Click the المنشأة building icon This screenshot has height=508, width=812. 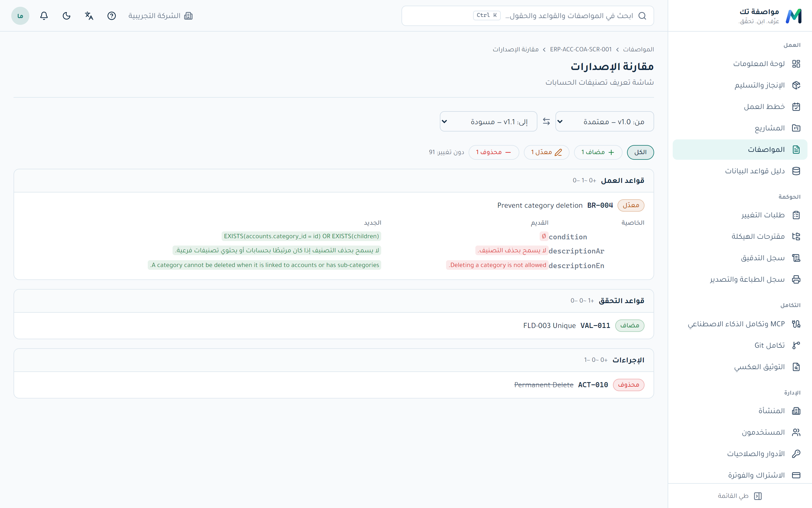(796, 411)
